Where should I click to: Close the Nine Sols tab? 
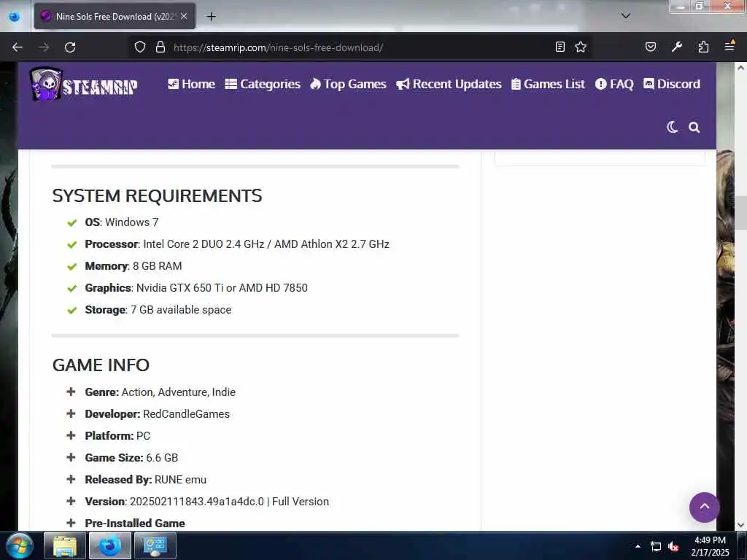[x=184, y=16]
